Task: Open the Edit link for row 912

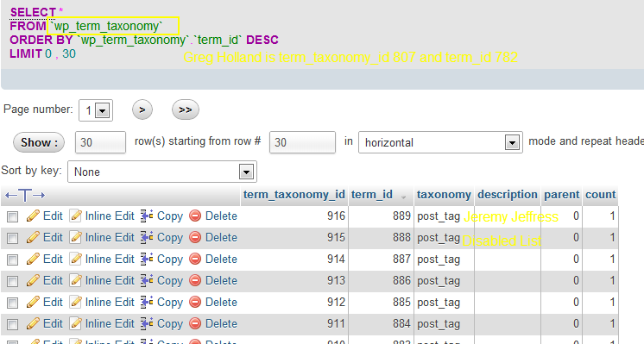Action: click(53, 302)
